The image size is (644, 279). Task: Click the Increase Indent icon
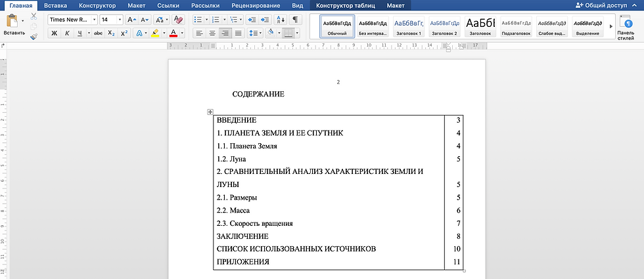pyautogui.click(x=265, y=20)
